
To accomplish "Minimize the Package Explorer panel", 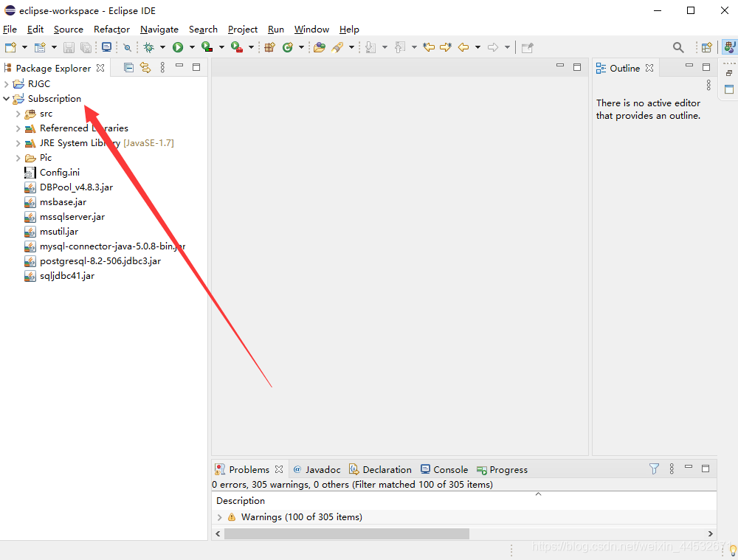I will tap(179, 66).
